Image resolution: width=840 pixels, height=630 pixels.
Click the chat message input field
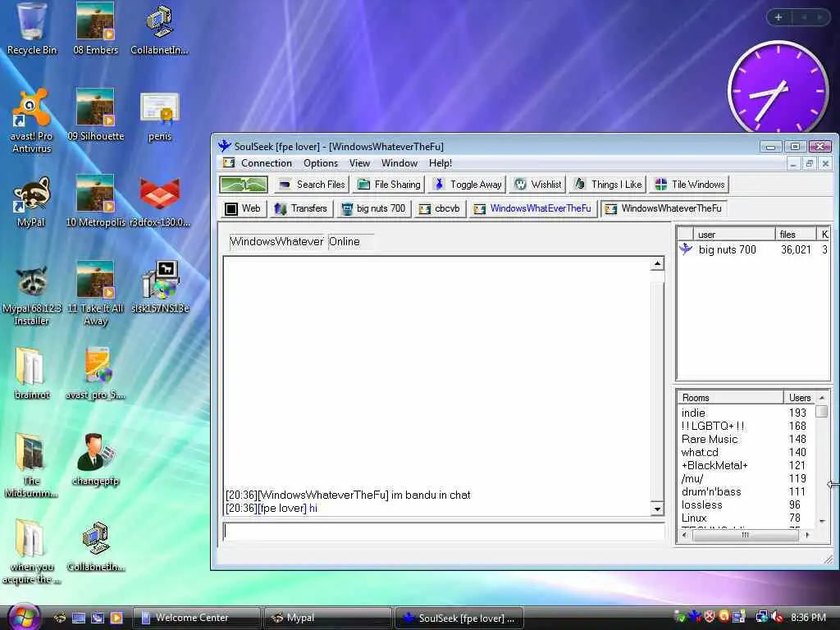pyautogui.click(x=444, y=531)
